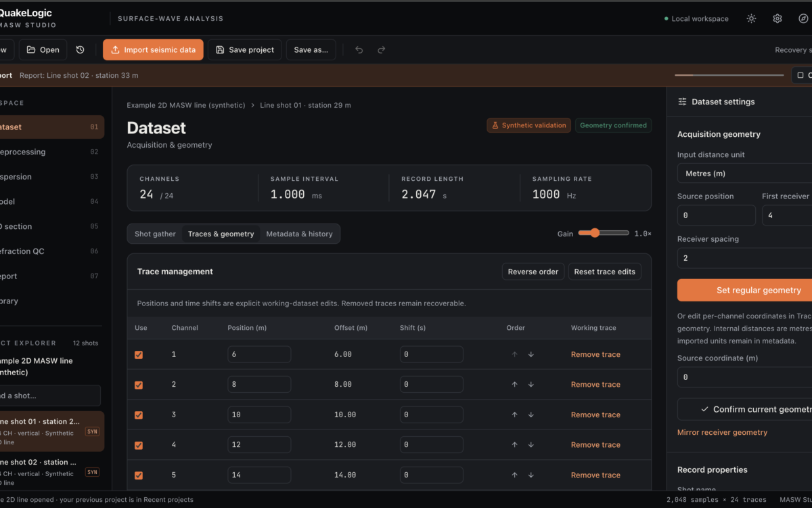Adjust the Gain slider handle
Screen dimensions: 812x508
(595, 233)
